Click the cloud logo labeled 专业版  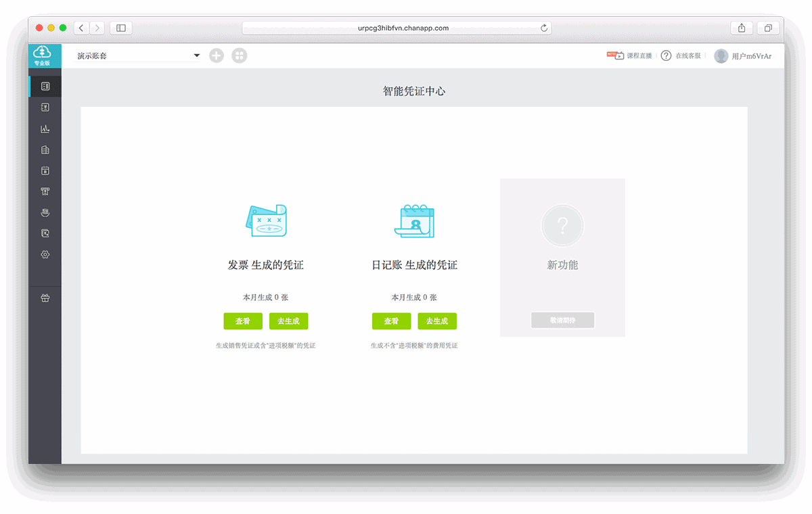(x=43, y=55)
